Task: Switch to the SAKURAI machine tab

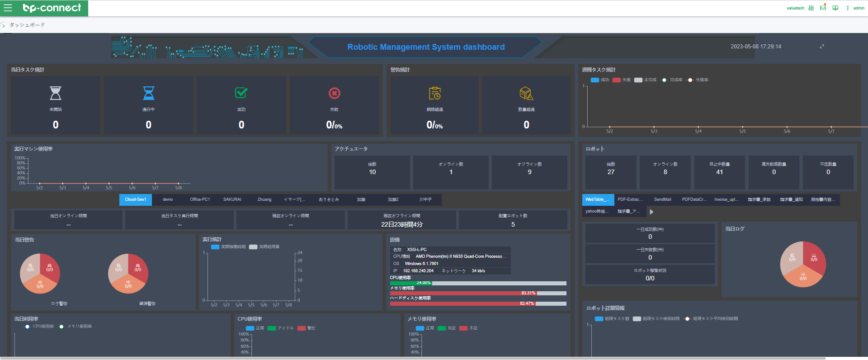Action: 232,199
